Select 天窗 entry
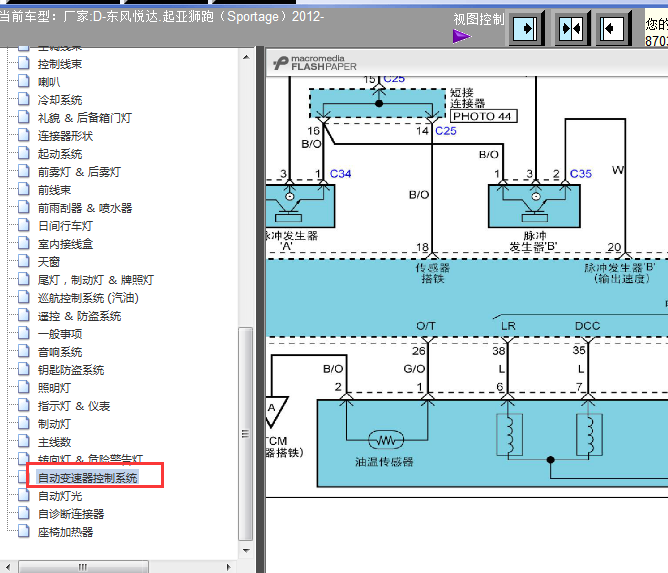The height and width of the screenshot is (573, 668). click(49, 262)
